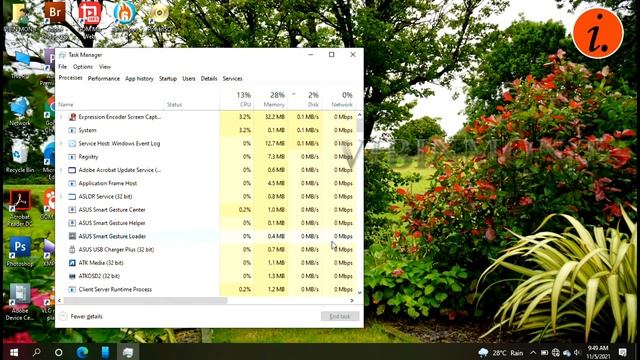Expand Service Host: Windows Event Log group
Image resolution: width=640 pixels, height=360 pixels.
[62, 144]
